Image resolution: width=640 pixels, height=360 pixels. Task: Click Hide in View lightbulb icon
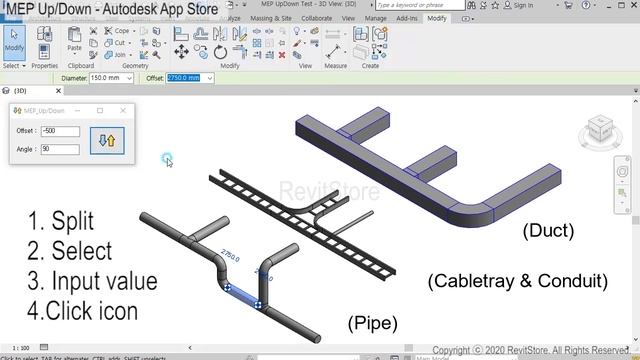click(297, 31)
